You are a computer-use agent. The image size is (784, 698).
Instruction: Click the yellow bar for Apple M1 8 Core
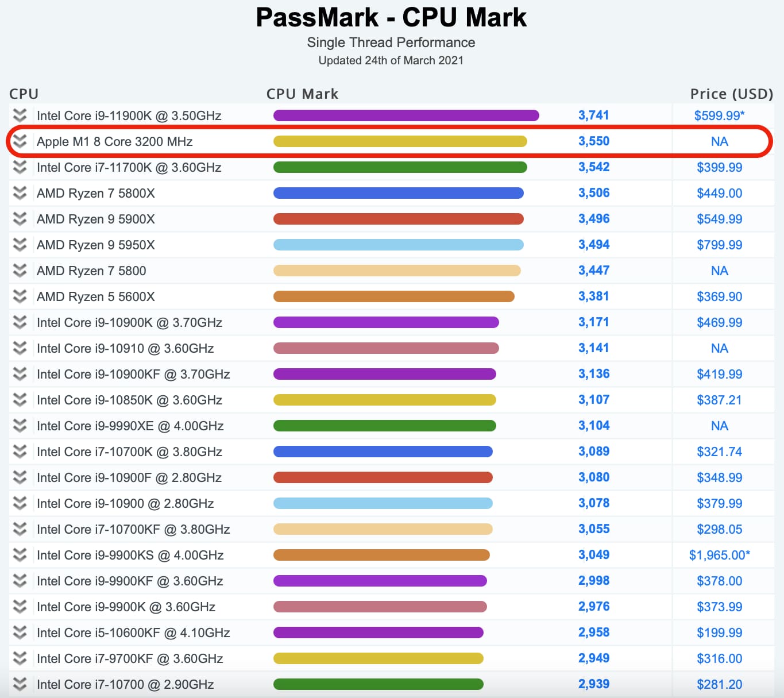pos(400,141)
